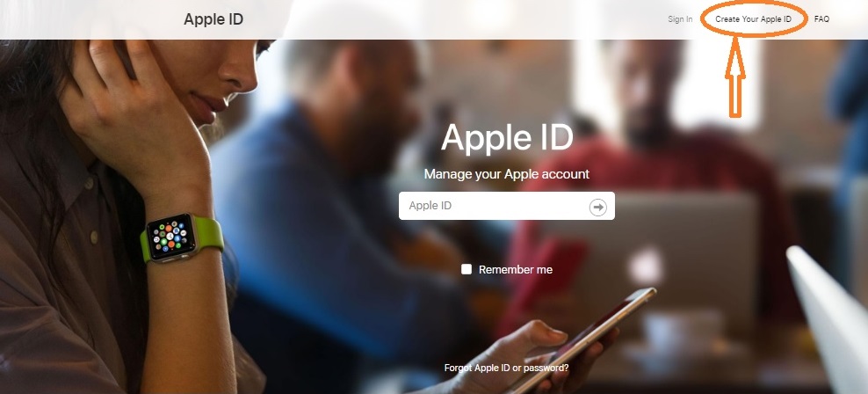The height and width of the screenshot is (394, 868).
Task: Focus the Apple ID input field
Action: [x=507, y=206]
